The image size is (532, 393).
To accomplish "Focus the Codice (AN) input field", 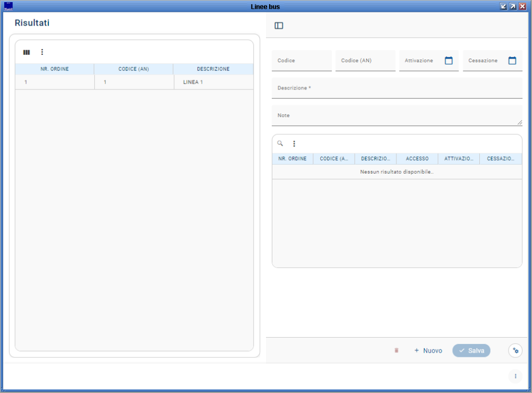I will click(365, 61).
